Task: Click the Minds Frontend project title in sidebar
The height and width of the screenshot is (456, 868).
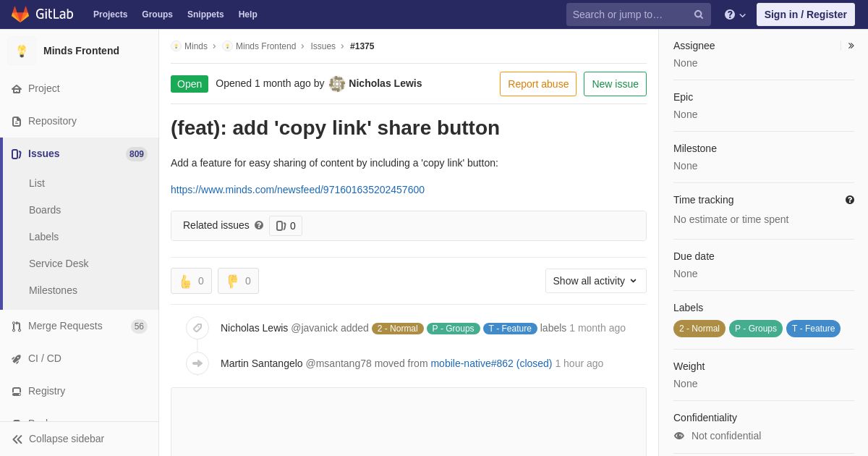Action: pyautogui.click(x=81, y=51)
